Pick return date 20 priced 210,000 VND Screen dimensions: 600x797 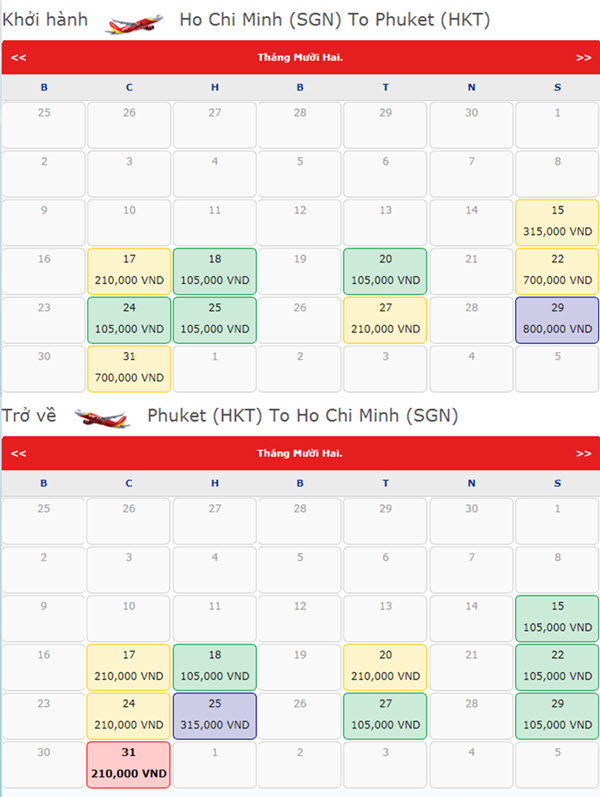pyautogui.click(x=386, y=667)
